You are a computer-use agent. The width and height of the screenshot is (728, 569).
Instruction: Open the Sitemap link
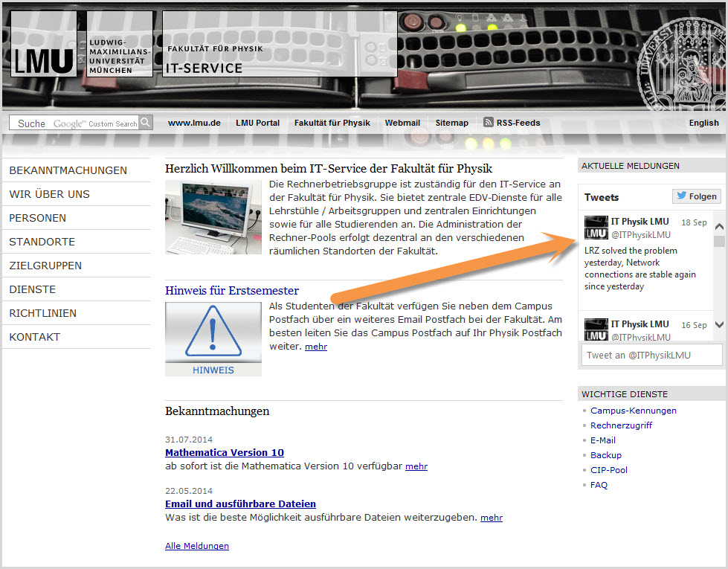click(x=452, y=123)
